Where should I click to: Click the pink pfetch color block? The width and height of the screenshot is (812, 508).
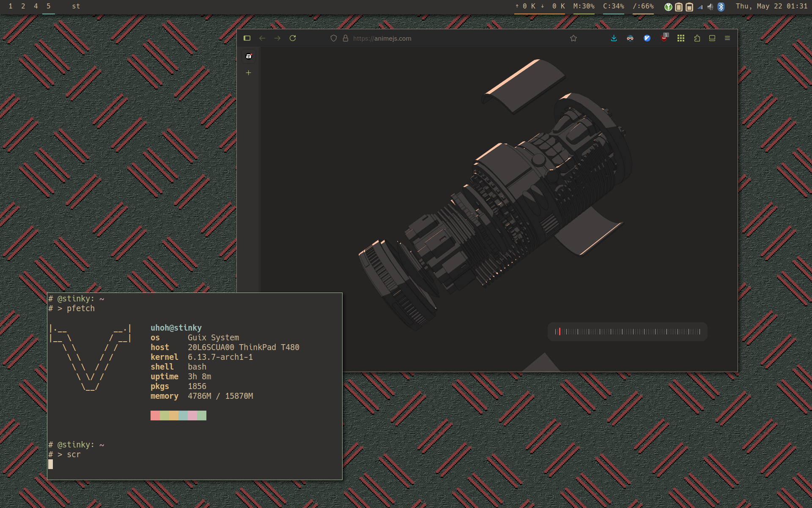[x=192, y=415]
